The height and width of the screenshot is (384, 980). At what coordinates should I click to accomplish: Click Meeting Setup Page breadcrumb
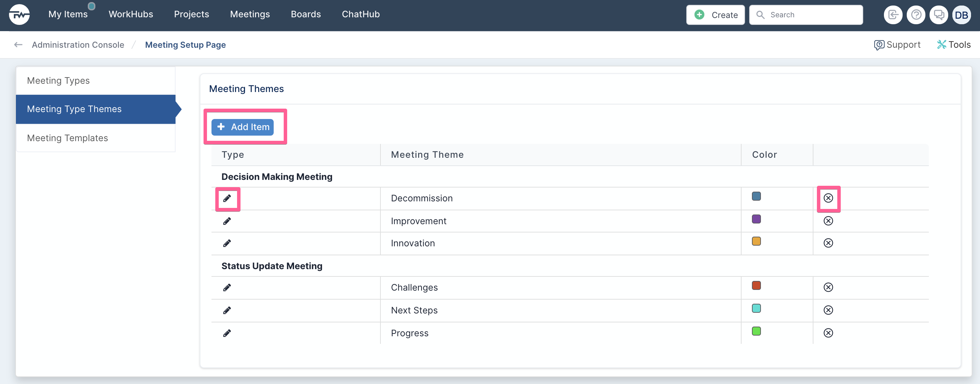(x=186, y=45)
